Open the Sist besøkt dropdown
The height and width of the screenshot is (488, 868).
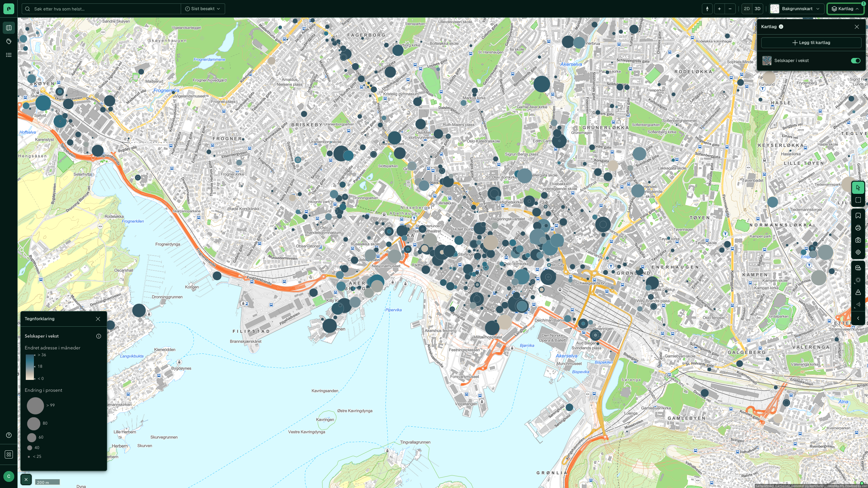(203, 9)
